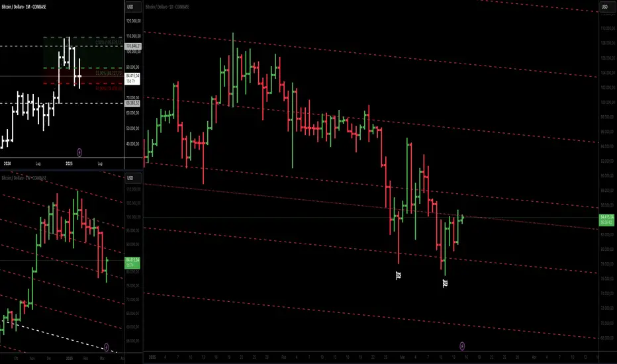
Task: Select the later flag marker under the March low
Action: (445, 283)
